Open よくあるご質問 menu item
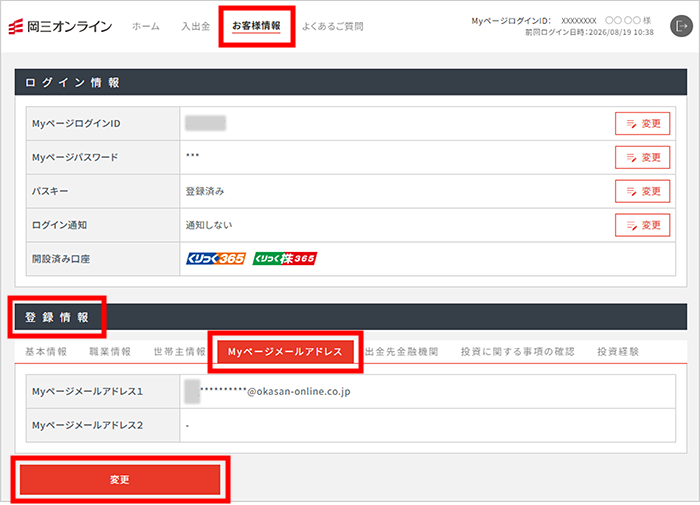Image resolution: width=700 pixels, height=505 pixels. click(333, 26)
